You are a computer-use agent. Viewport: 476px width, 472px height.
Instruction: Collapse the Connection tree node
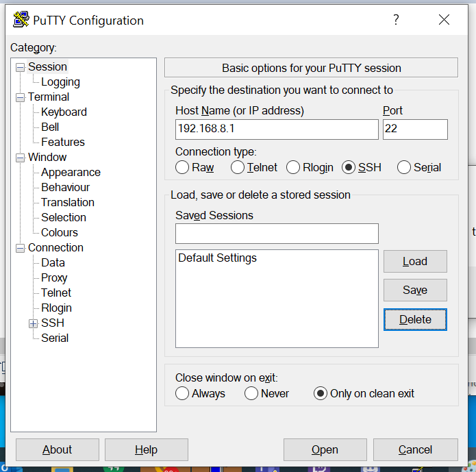(20, 248)
